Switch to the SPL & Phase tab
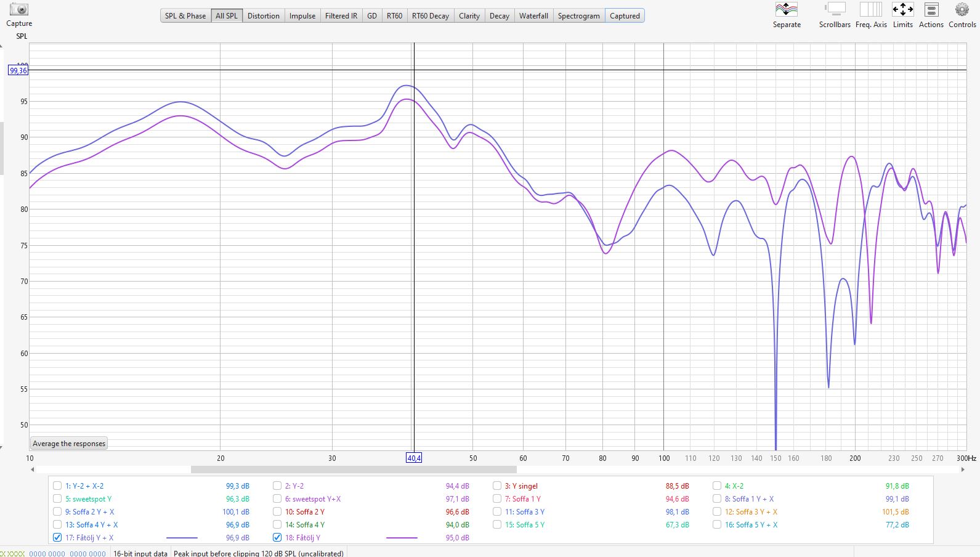This screenshot has width=980, height=557. pos(185,16)
